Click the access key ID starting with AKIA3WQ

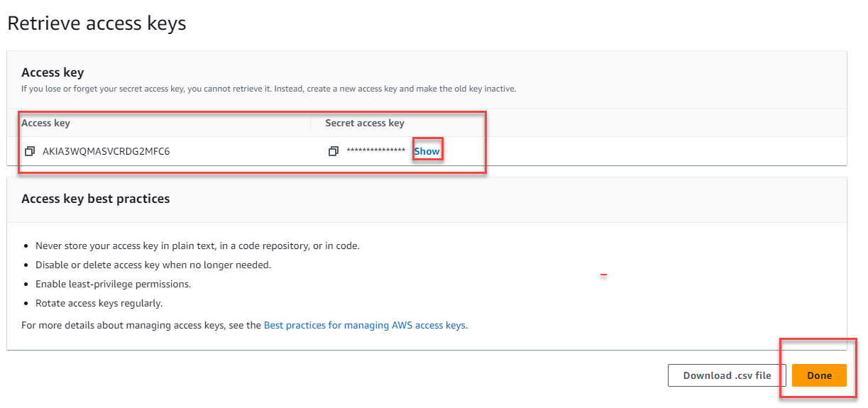pyautogui.click(x=106, y=151)
